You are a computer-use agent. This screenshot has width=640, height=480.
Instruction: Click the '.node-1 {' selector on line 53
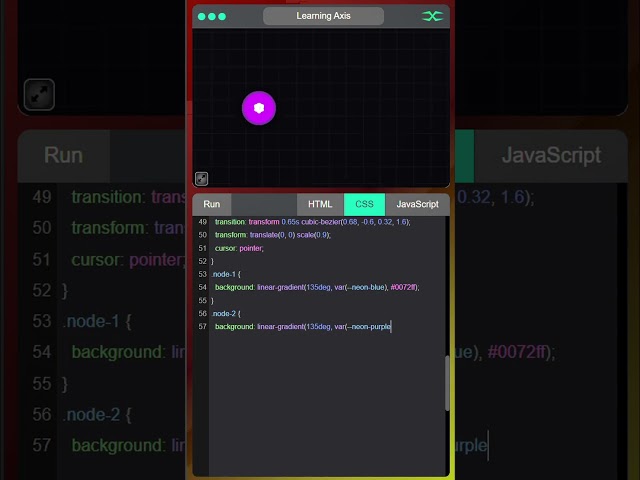226,274
